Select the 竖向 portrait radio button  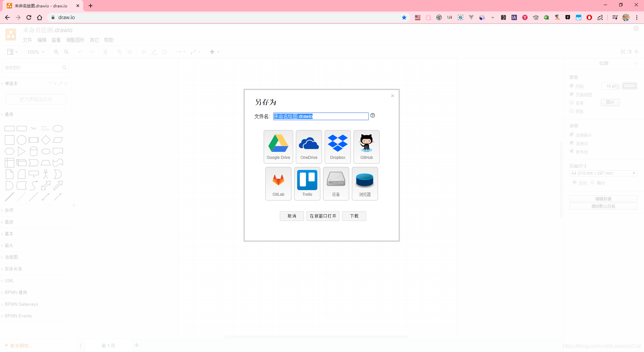[575, 182]
